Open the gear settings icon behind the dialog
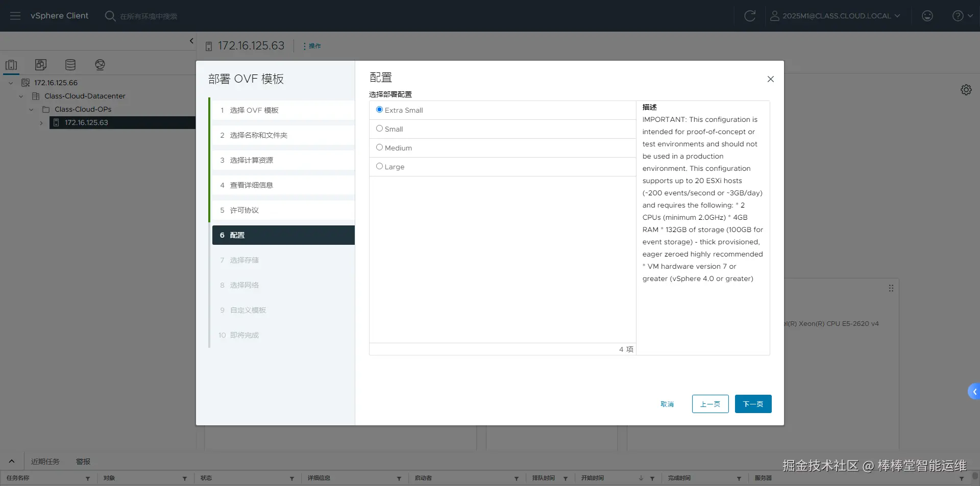980x486 pixels. [966, 90]
